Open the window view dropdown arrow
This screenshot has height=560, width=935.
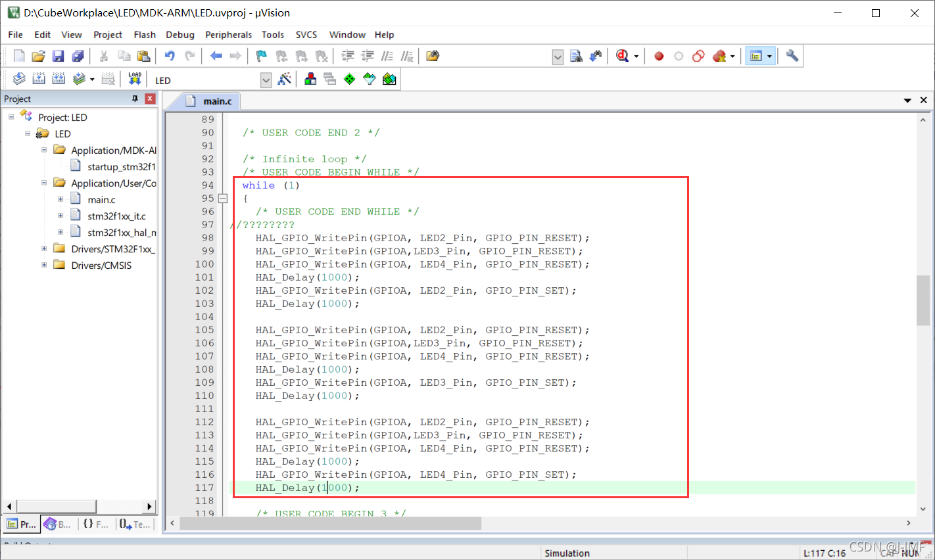(x=769, y=57)
